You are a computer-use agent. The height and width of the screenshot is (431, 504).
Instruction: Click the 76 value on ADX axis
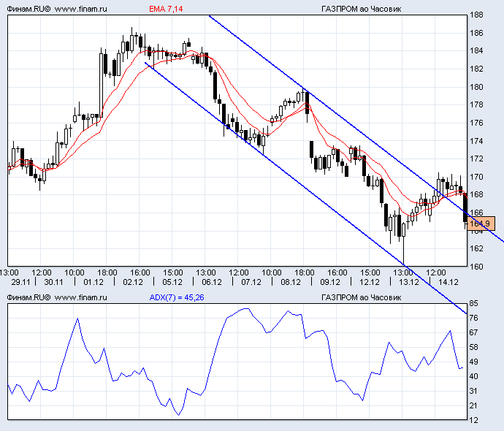pyautogui.click(x=474, y=318)
